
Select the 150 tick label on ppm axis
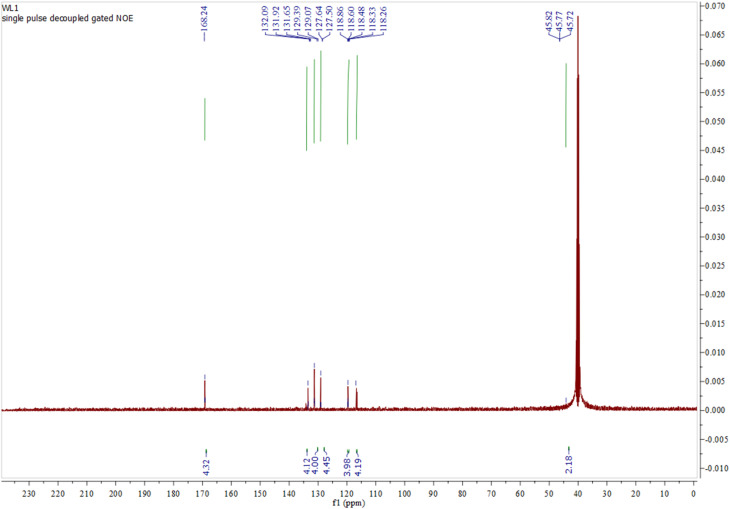(x=260, y=494)
